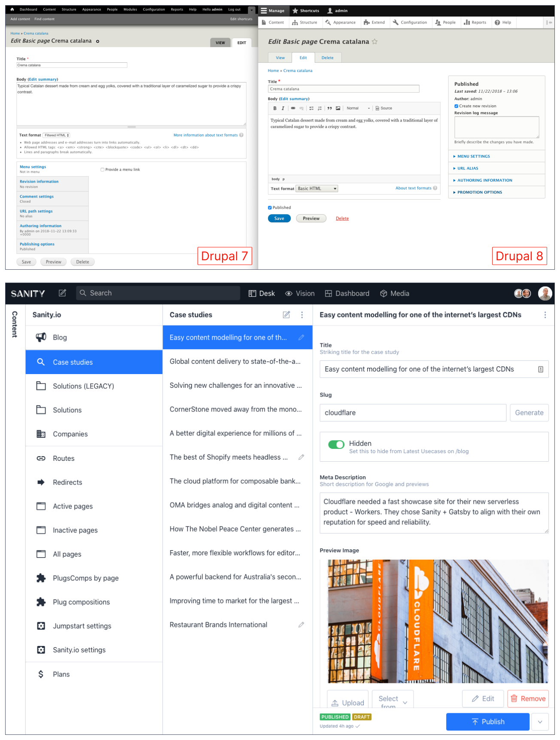Click the bulleted list icon in Drupal 8 editor
The image size is (560, 740).
(x=311, y=108)
